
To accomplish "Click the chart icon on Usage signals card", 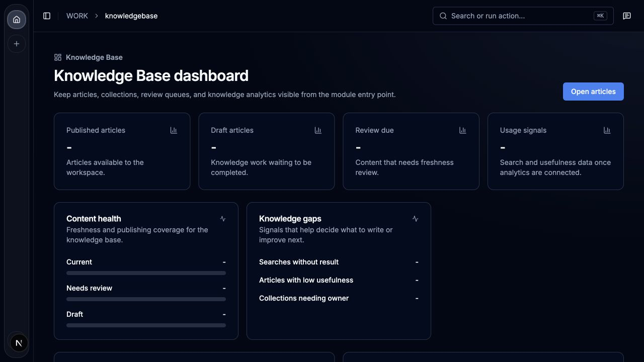I will pos(607,130).
